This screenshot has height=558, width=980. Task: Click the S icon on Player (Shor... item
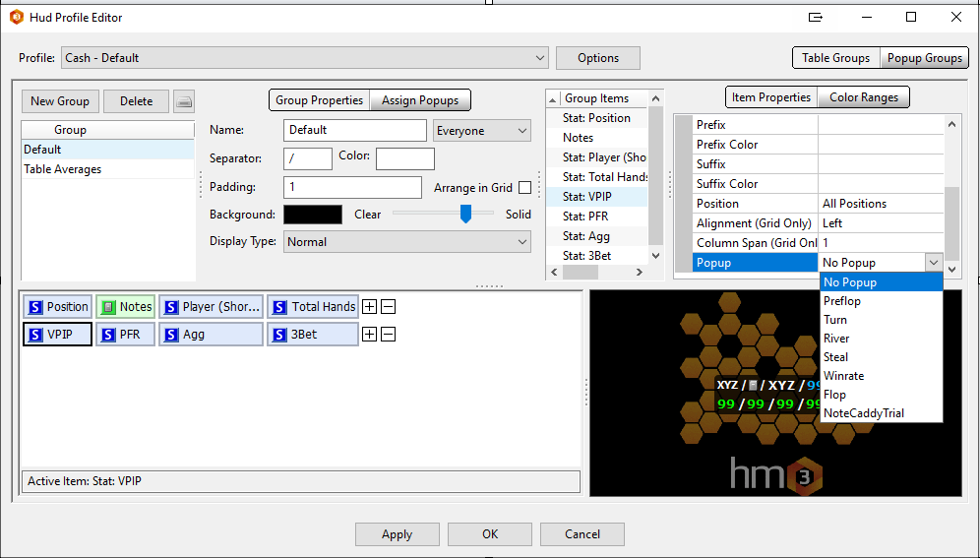pyautogui.click(x=171, y=307)
